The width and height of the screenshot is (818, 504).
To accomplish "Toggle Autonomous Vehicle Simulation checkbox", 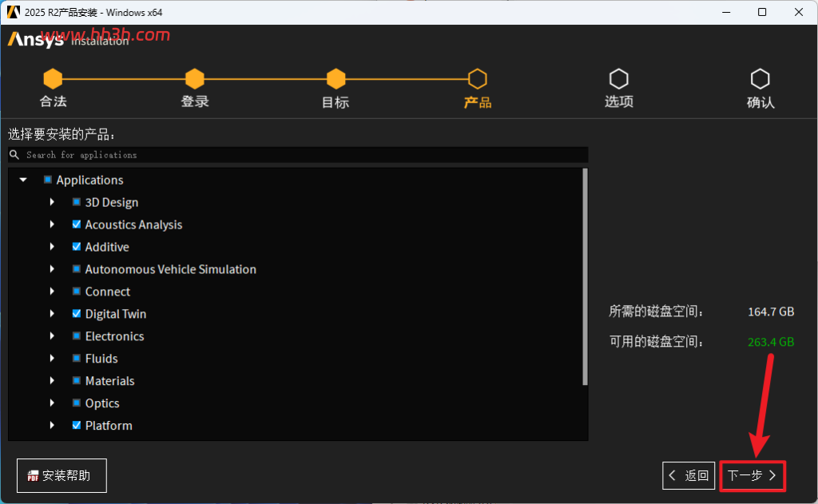I will coord(76,269).
